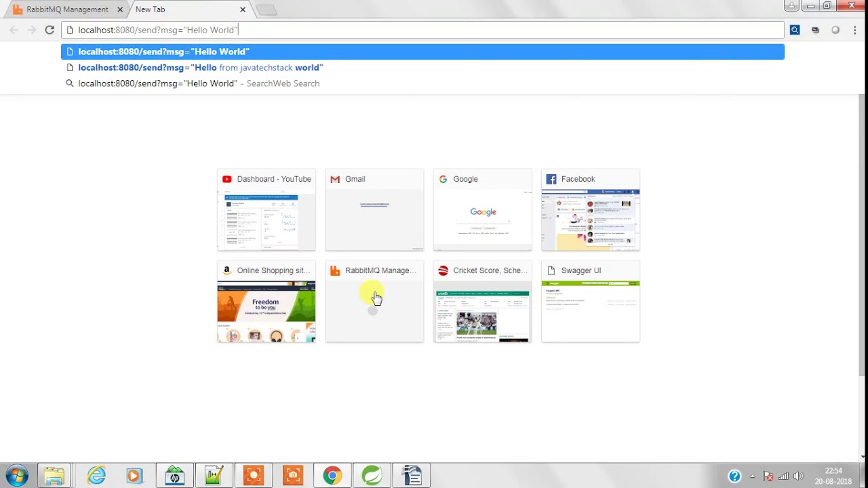Open the Facebook shortcut tile
The image size is (868, 488).
pyautogui.click(x=591, y=210)
